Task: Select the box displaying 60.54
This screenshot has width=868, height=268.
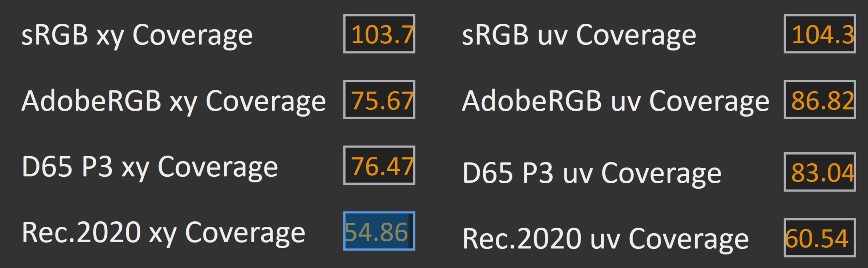Action: (819, 238)
